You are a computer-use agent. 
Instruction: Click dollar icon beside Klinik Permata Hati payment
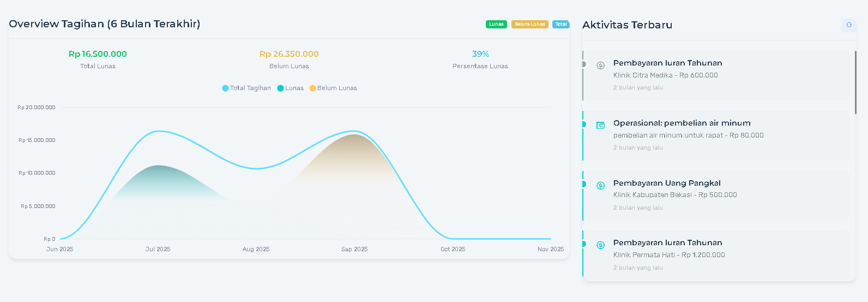pos(600,245)
